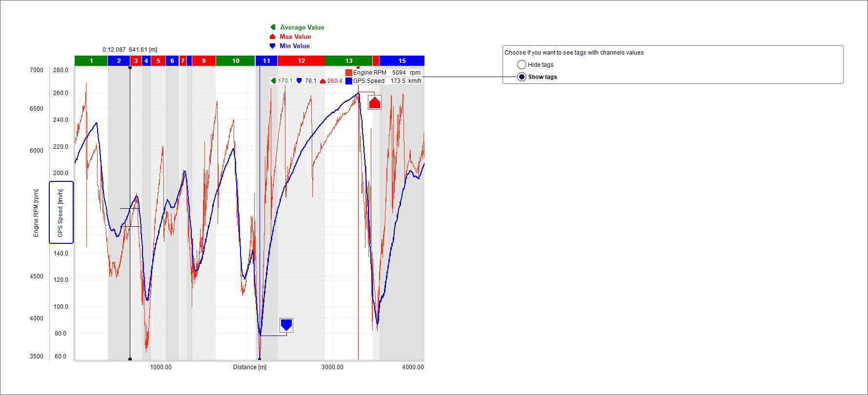Click the red max icon beside 260.4

coord(323,81)
